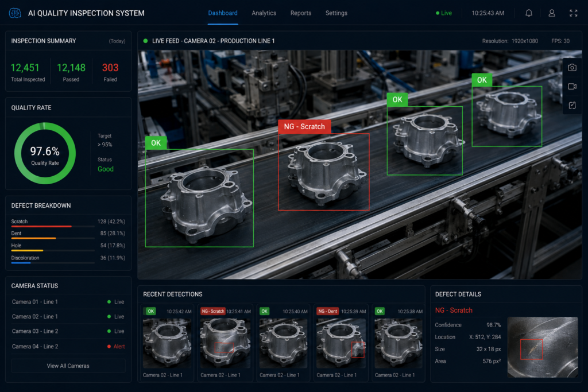Click the 10:25:43 AM clock

coord(488,13)
